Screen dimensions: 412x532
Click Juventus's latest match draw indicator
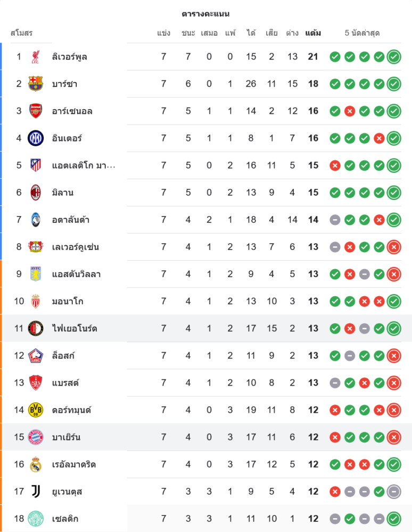[x=394, y=492]
